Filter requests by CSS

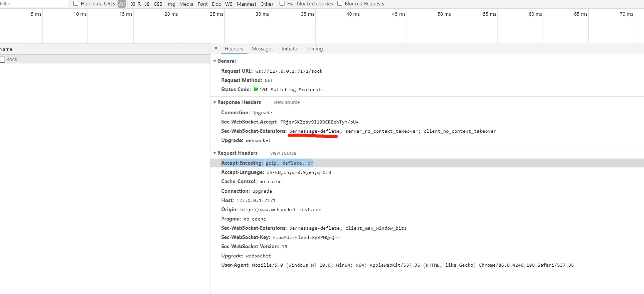click(158, 4)
